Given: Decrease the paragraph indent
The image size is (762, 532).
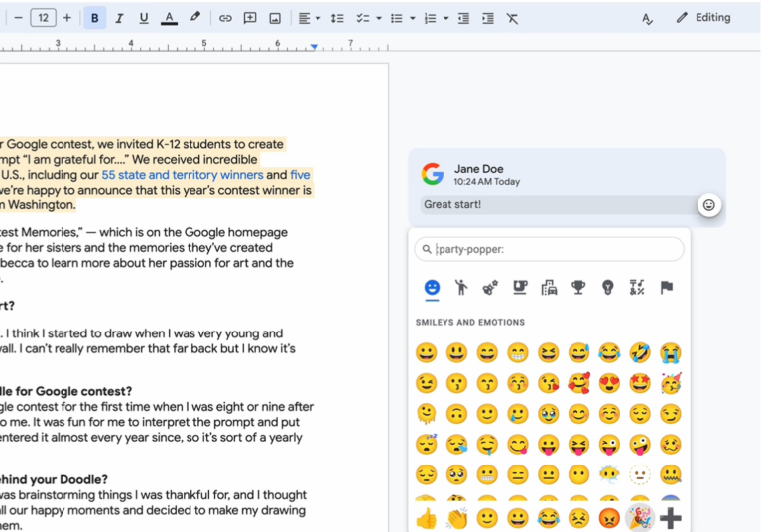Looking at the screenshot, I should pos(463,18).
